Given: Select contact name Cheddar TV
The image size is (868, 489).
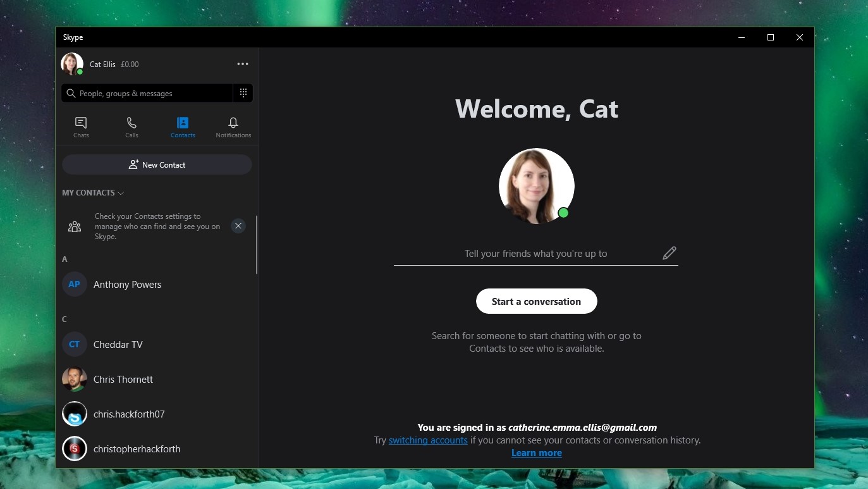Looking at the screenshot, I should 118,345.
